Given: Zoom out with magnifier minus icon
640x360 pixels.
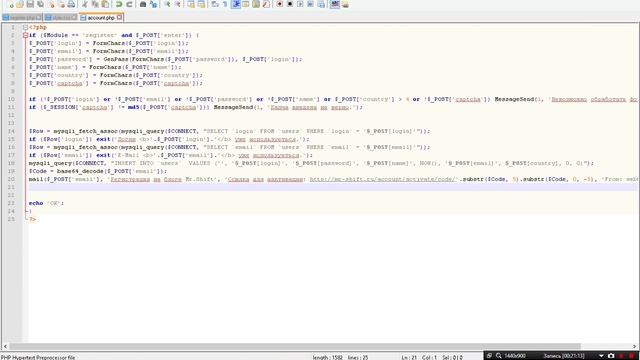Looking at the screenshot, I should point(178,4).
